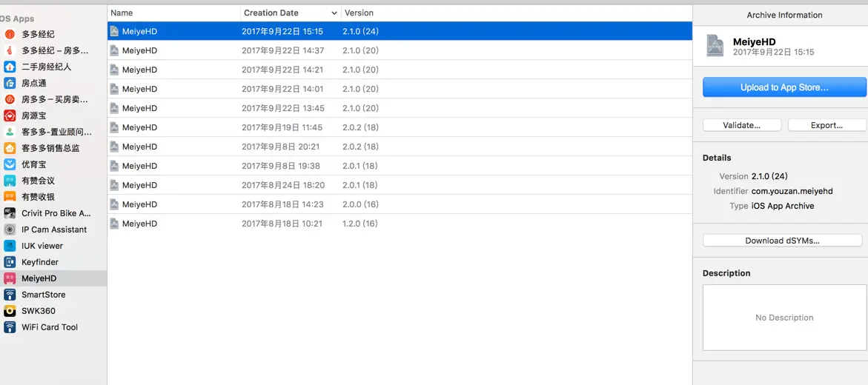Select the 客多多-置业顾问… app icon
Screen dimensions: 868x385
coord(10,132)
